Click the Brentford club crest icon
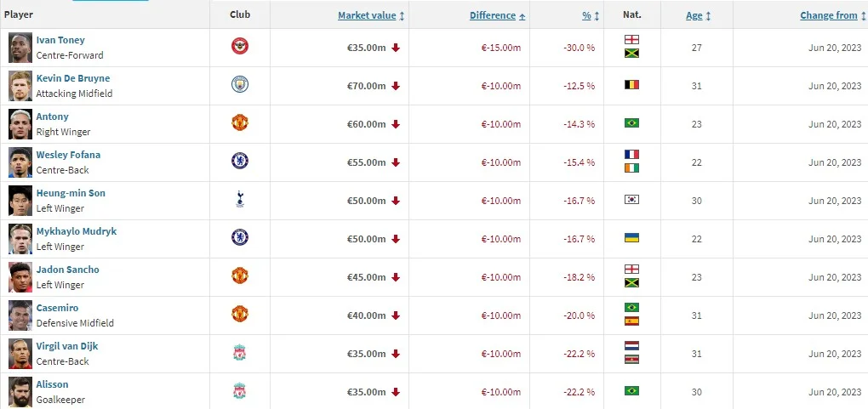This screenshot has width=868, height=409. point(240,47)
